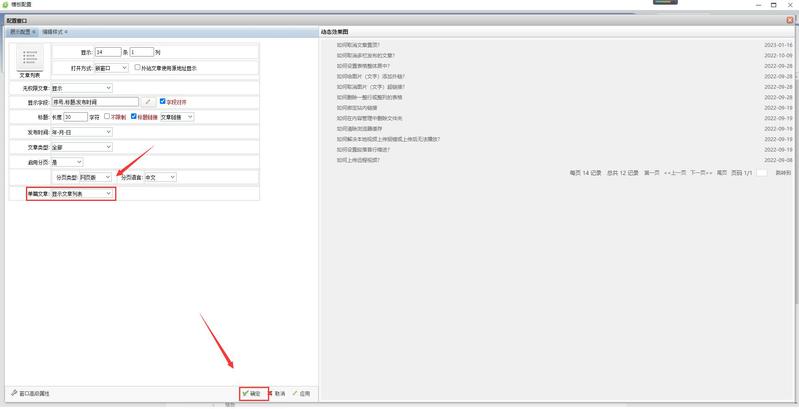The width and height of the screenshot is (799, 409).
Task: Click the 显示 row count input field
Action: point(107,51)
